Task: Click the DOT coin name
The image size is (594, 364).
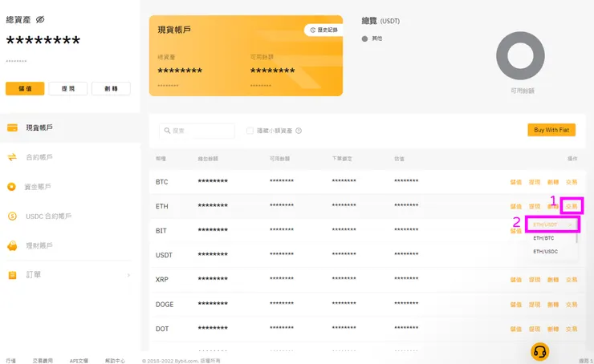Action: pyautogui.click(x=162, y=329)
